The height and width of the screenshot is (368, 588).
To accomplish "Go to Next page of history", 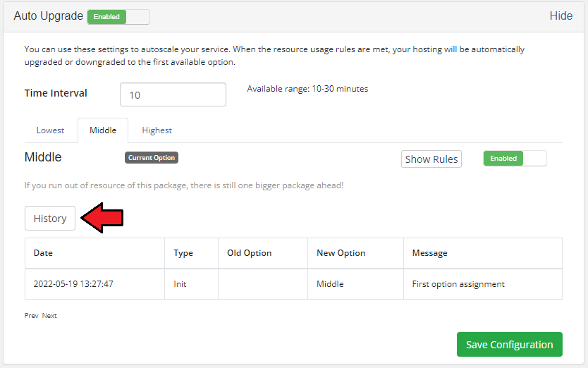I will 49,316.
